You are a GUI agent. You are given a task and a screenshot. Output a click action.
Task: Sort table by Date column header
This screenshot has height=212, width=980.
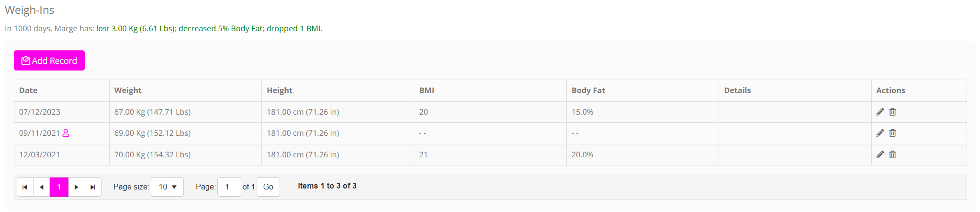28,90
